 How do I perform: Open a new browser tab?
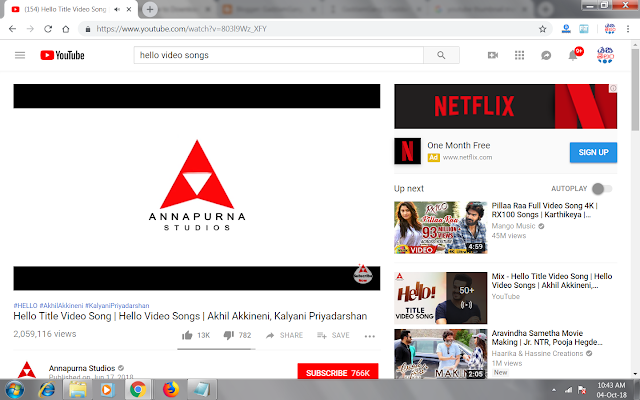pos(150,9)
